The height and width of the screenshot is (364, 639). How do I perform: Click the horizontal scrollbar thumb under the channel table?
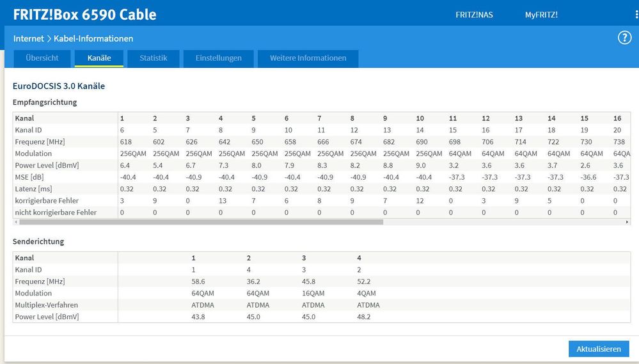coord(201,222)
